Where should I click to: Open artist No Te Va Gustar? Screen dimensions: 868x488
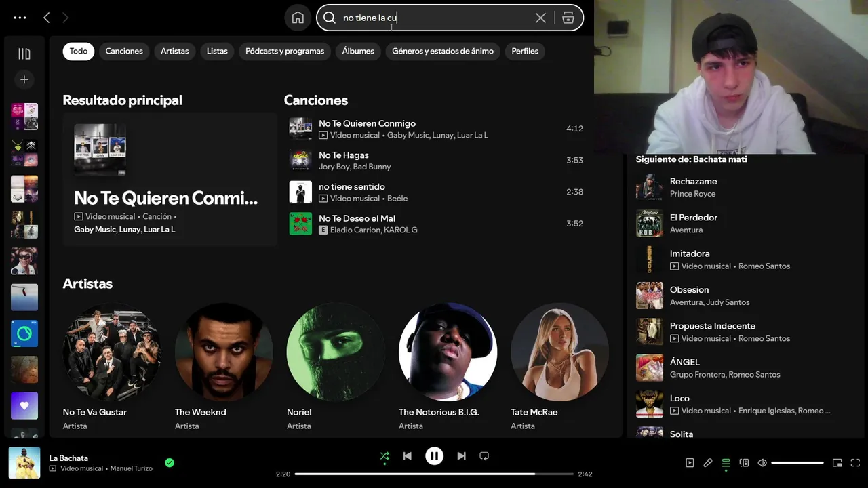coord(112,367)
